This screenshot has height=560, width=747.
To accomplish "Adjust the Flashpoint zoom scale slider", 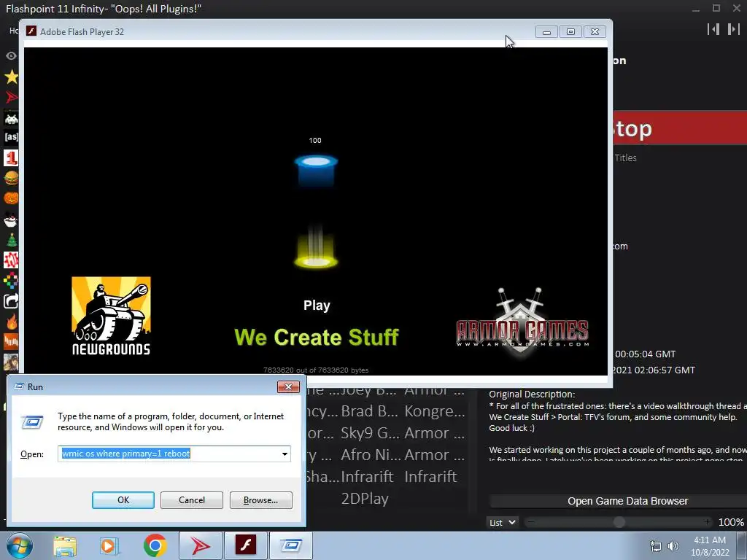I will [x=619, y=522].
